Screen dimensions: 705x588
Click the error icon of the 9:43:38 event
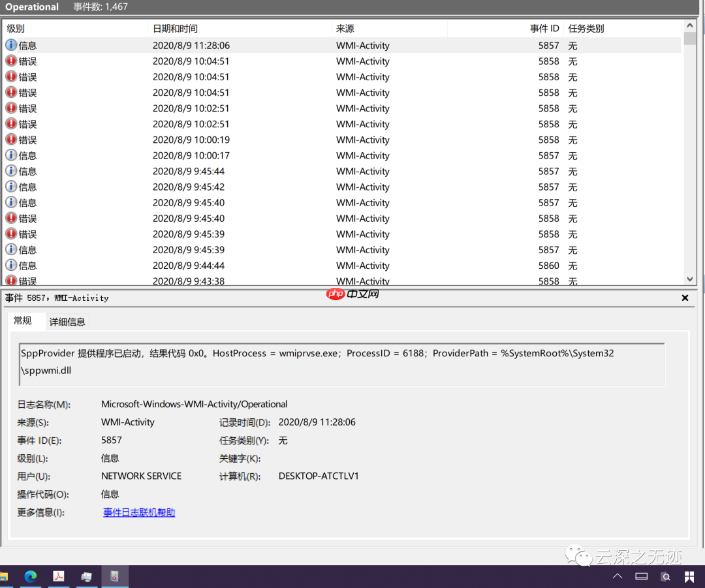(11, 281)
